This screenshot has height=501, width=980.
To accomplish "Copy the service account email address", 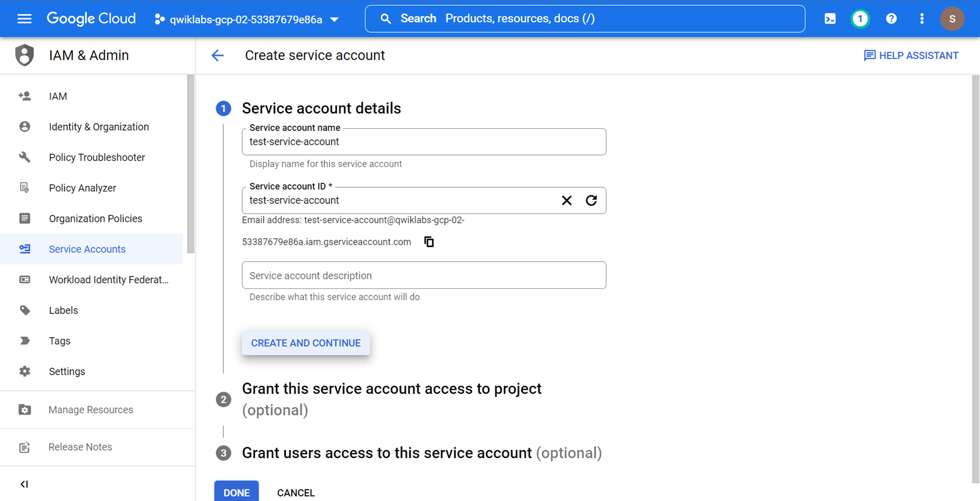I will pos(429,242).
